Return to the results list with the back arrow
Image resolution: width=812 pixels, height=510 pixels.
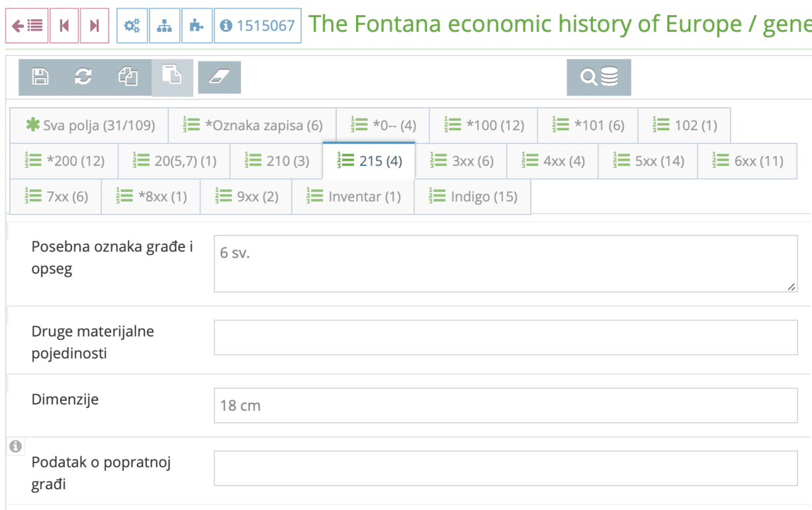26,26
